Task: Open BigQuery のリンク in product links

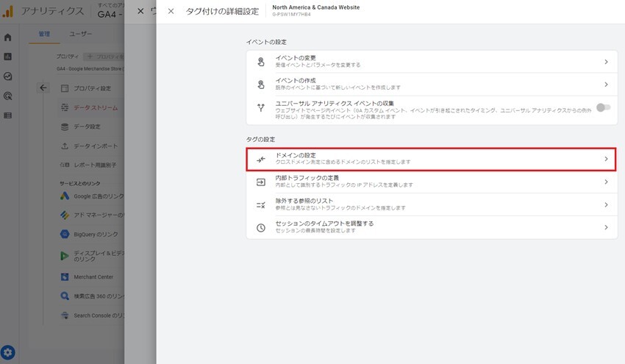Action: click(97, 235)
